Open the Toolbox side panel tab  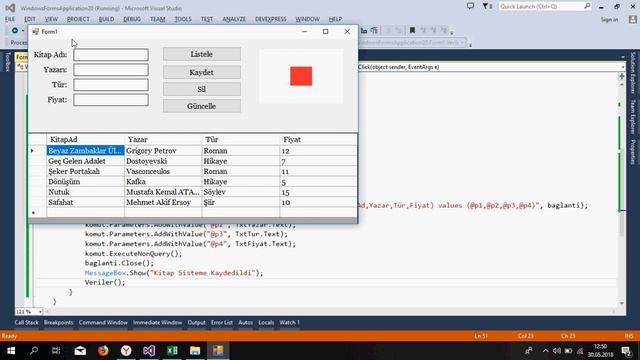(x=7, y=62)
